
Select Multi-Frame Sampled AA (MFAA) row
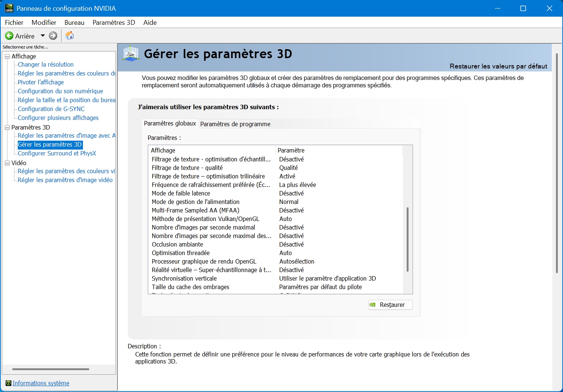[275, 210]
